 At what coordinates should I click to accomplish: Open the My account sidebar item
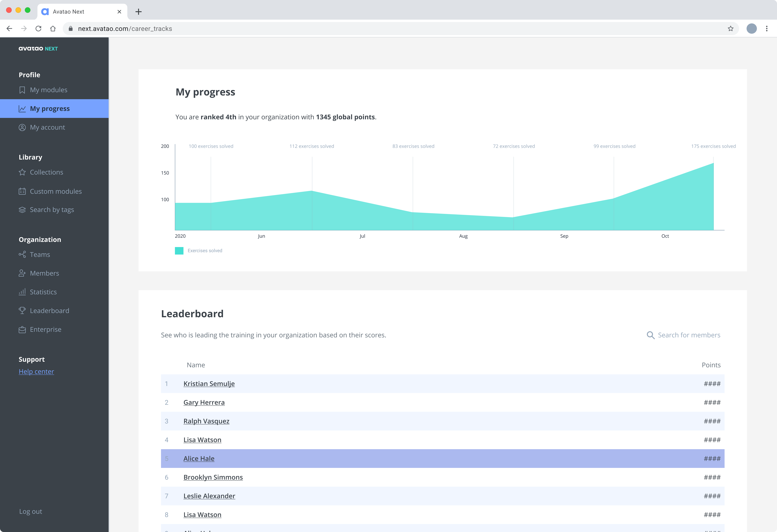(47, 127)
